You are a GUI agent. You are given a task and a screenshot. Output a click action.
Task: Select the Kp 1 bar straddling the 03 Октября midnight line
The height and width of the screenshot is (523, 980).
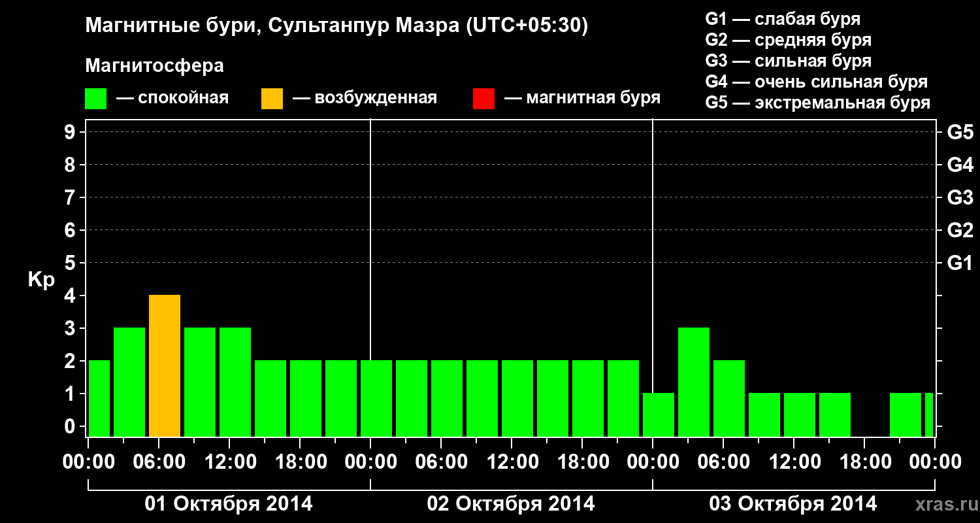coord(659,415)
